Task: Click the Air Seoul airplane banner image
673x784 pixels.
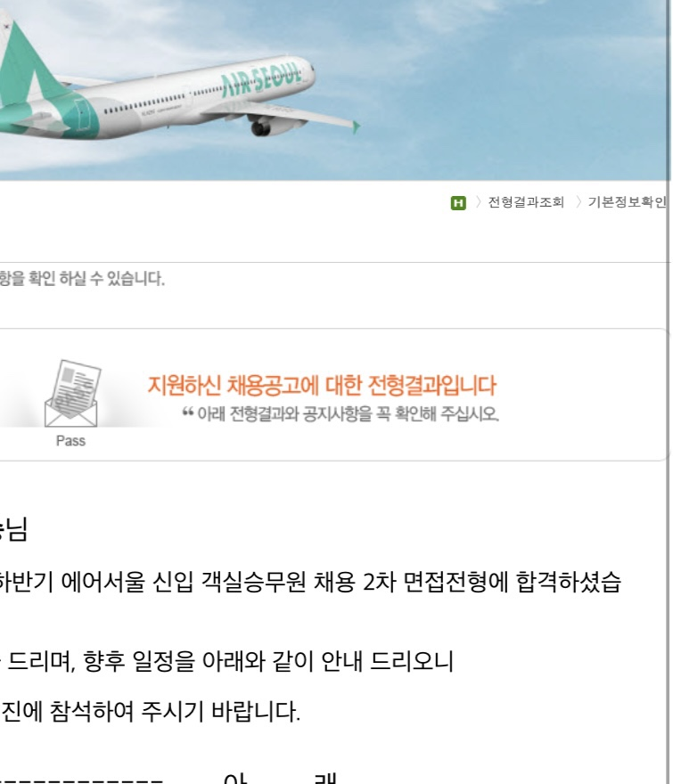Action: (x=334, y=90)
